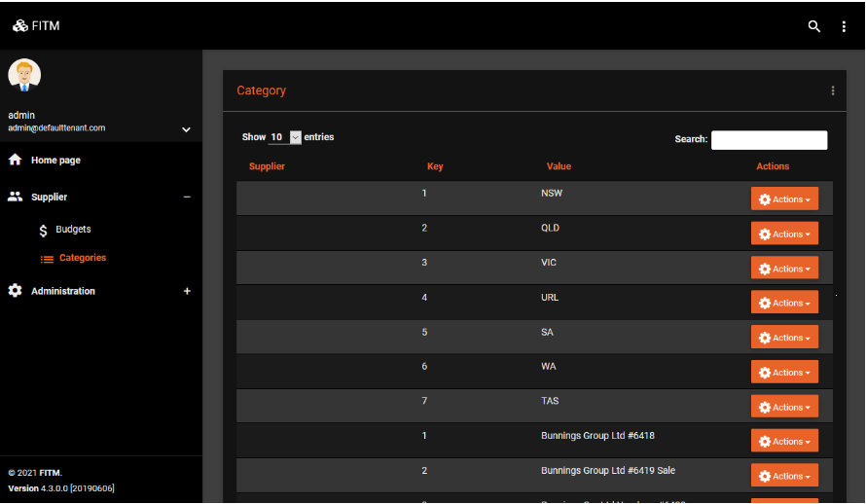The height and width of the screenshot is (504, 866).
Task: Click the Administration gear icon
Action: 15,290
